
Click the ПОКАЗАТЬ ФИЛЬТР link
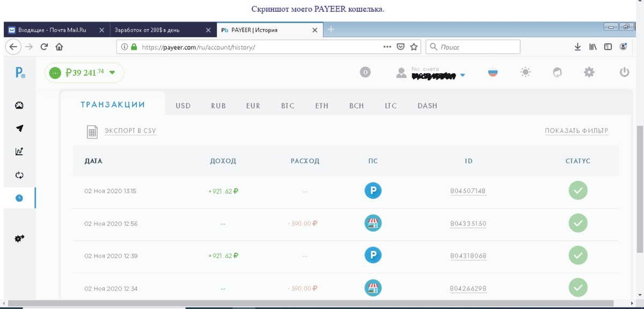pos(576,131)
